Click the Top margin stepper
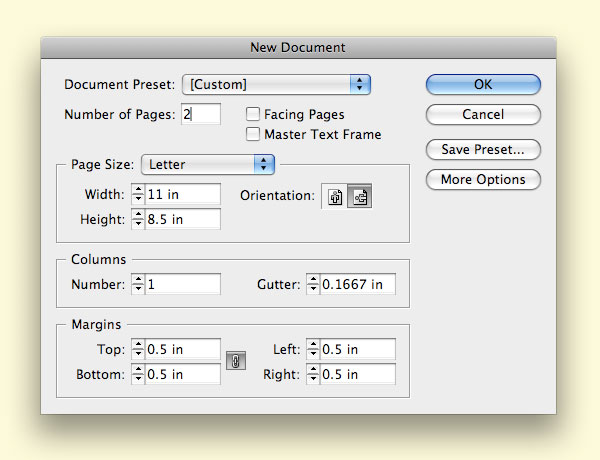 138,349
